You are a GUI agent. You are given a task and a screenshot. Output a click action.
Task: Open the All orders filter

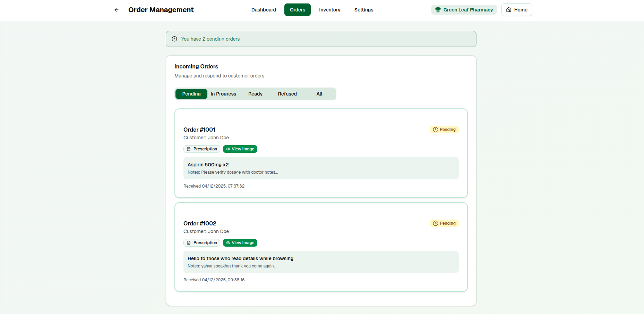click(319, 94)
